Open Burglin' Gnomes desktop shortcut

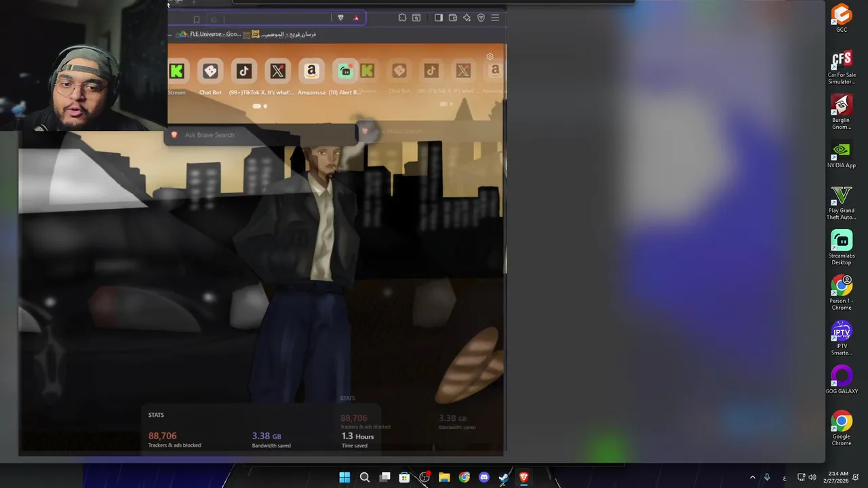click(842, 113)
